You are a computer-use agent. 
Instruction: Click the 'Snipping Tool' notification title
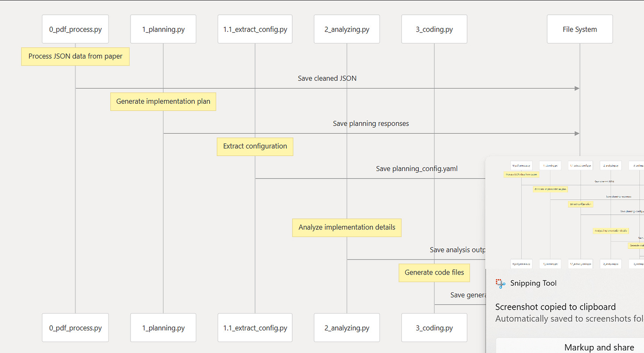[533, 283]
